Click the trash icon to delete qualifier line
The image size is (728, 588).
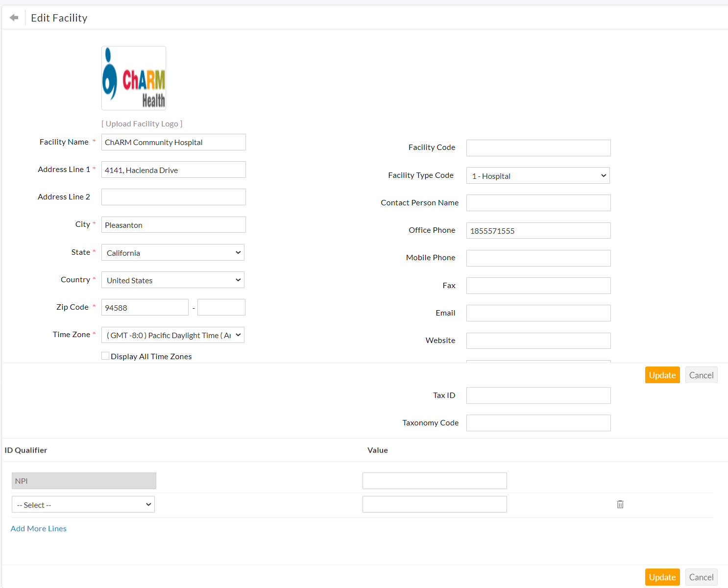pos(620,504)
